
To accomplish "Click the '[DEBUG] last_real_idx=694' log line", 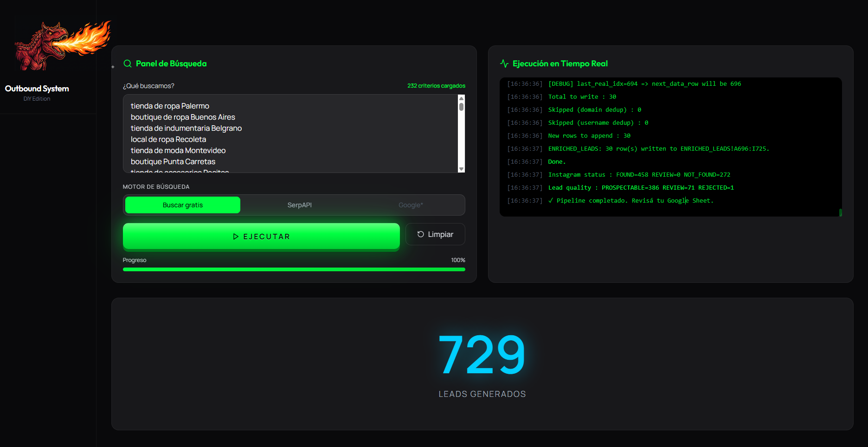I will tap(644, 84).
